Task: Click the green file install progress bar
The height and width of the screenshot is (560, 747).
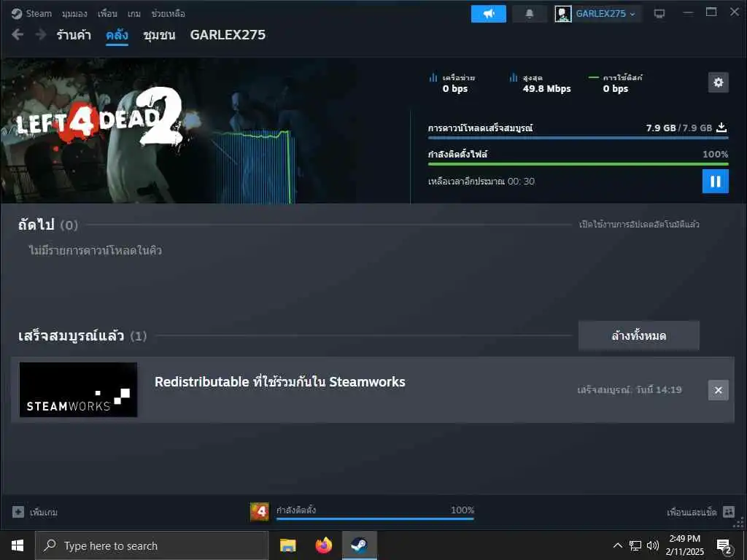Action: [578, 164]
